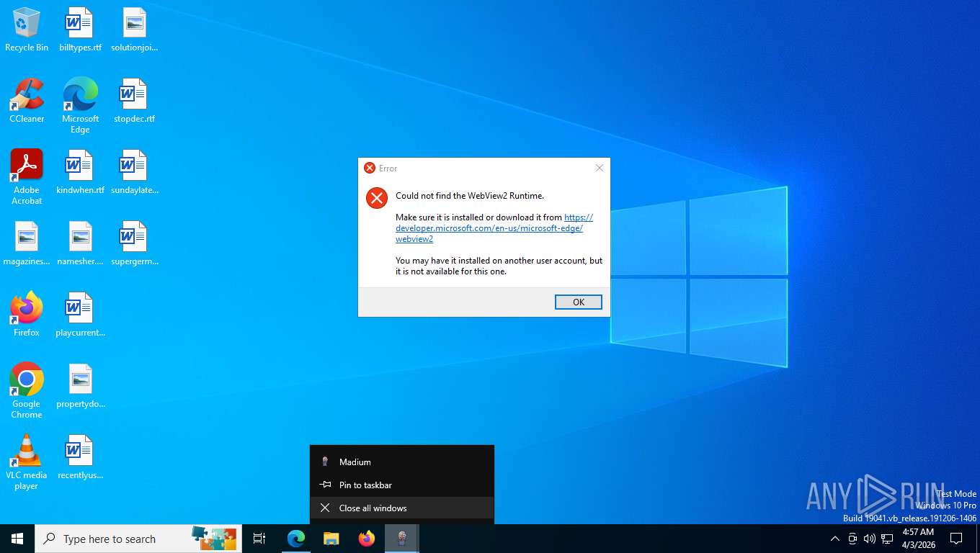Open the network status tray icon
980x553 pixels.
pyautogui.click(x=887, y=539)
